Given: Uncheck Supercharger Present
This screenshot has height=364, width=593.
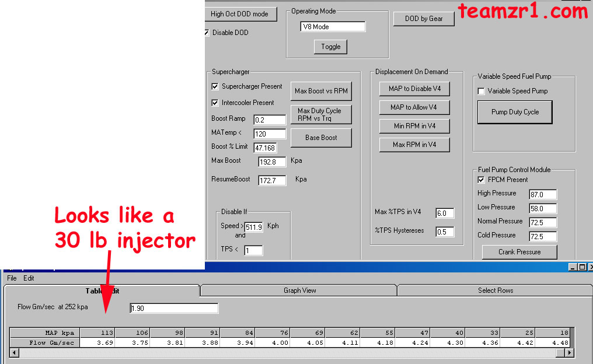Looking at the screenshot, I should 215,86.
